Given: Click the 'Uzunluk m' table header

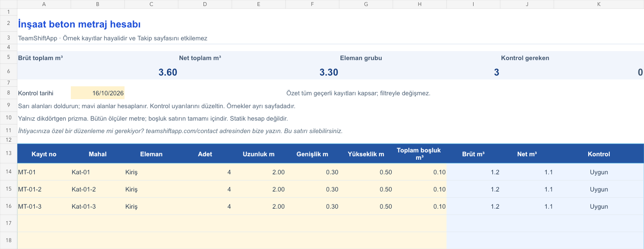Looking at the screenshot, I should coord(258,154).
